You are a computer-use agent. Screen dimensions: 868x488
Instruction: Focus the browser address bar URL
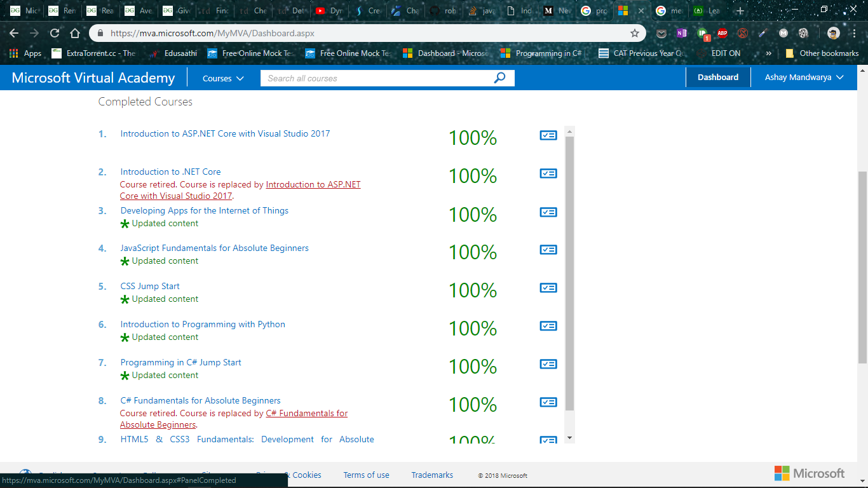pyautogui.click(x=212, y=33)
